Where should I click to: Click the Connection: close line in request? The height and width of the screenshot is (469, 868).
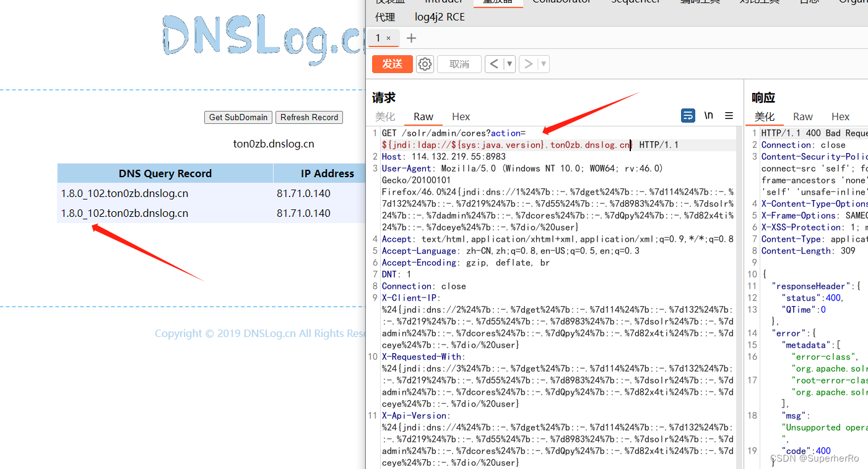coord(423,286)
